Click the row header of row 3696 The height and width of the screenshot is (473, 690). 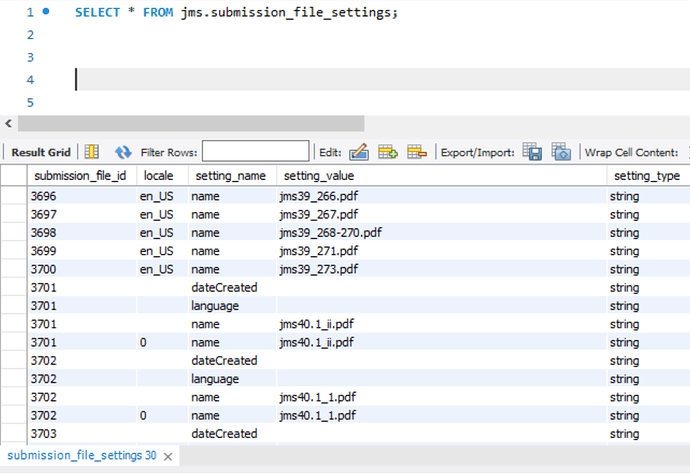click(x=14, y=196)
